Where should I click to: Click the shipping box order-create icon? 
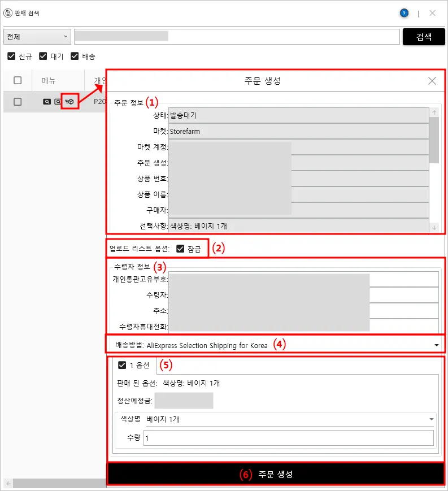click(x=69, y=102)
